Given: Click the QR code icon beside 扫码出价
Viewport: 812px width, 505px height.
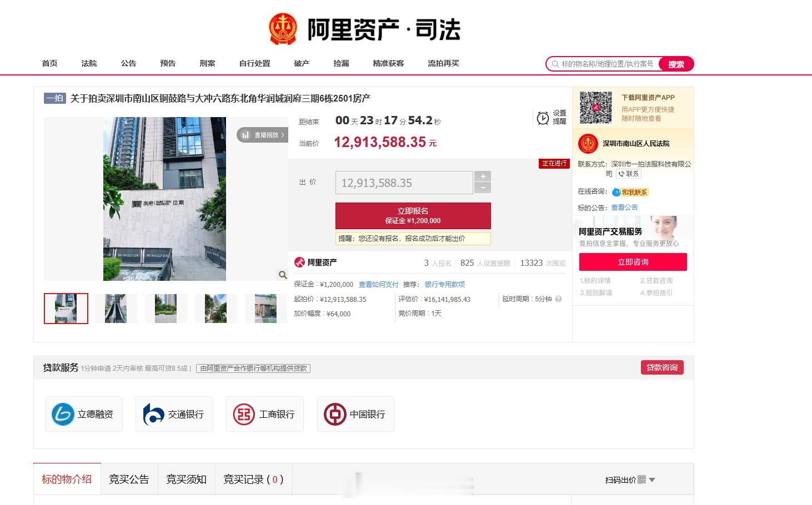Looking at the screenshot, I should pyautogui.click(x=641, y=479).
